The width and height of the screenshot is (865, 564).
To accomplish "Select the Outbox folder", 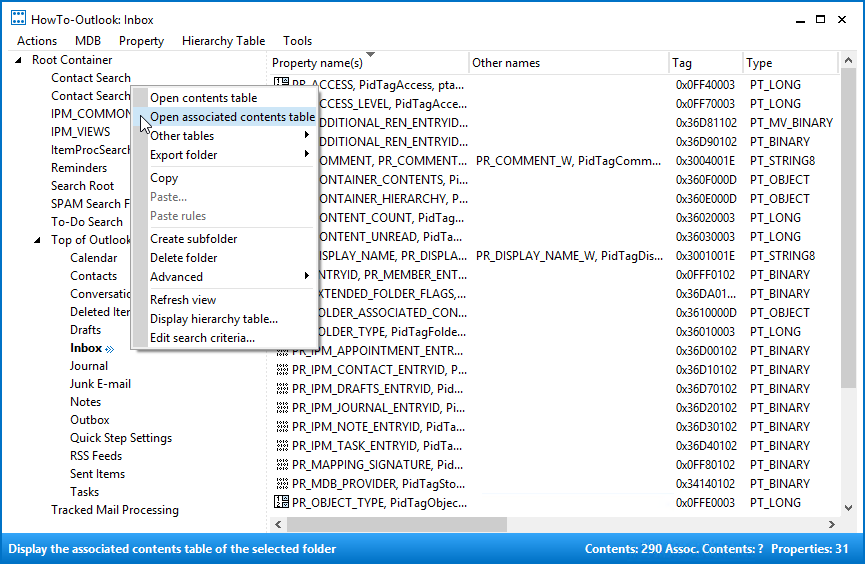I will point(89,420).
